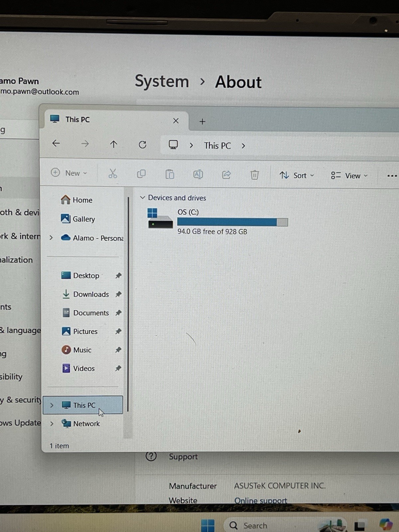
Task: Click the pin icon beside Documents
Action: click(x=118, y=313)
